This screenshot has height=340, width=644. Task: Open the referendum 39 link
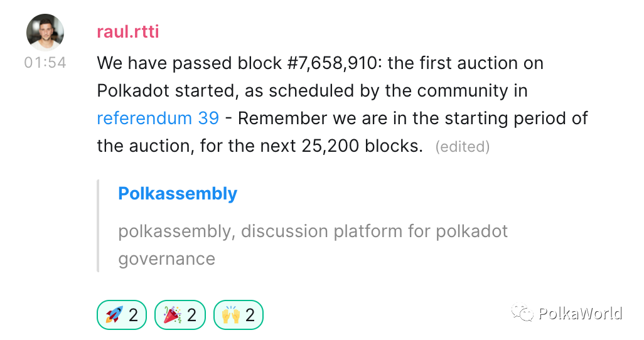(x=158, y=118)
